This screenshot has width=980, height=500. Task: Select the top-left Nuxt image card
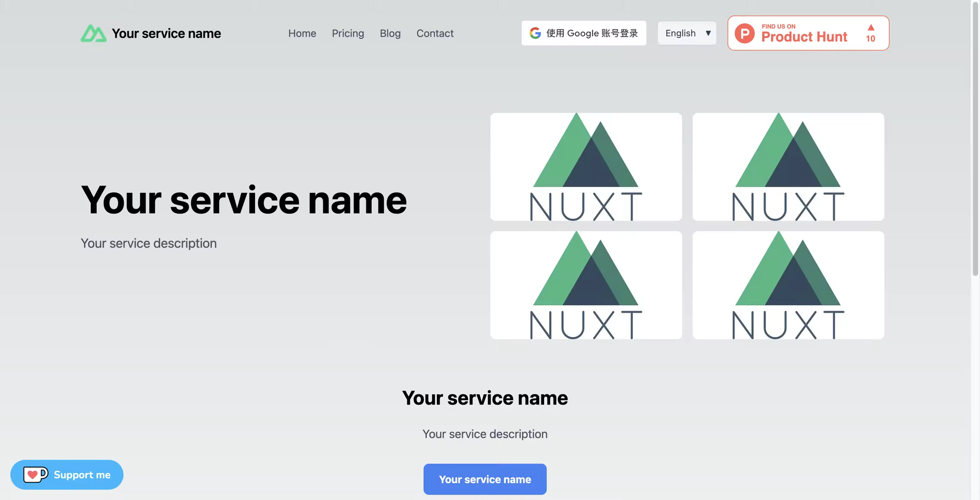coord(586,167)
